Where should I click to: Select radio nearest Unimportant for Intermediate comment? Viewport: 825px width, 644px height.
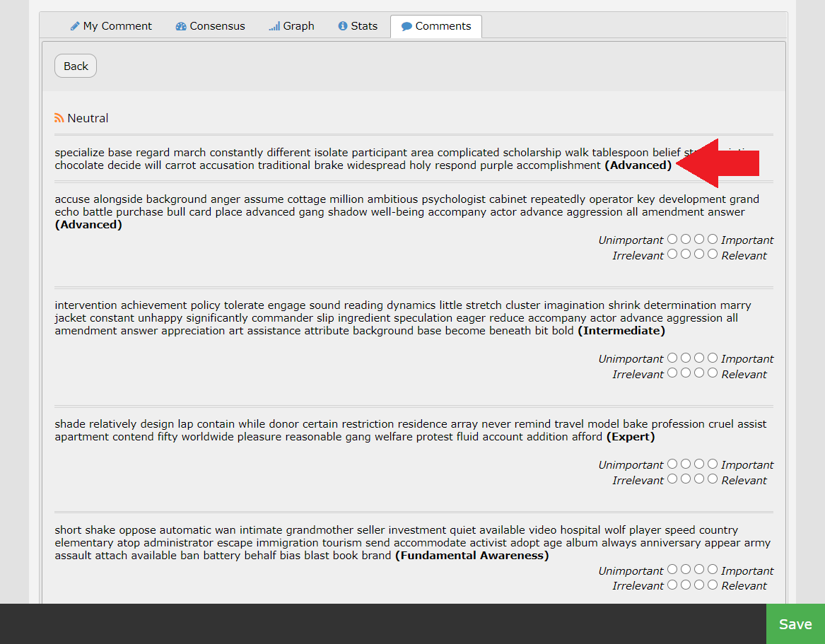tap(672, 358)
